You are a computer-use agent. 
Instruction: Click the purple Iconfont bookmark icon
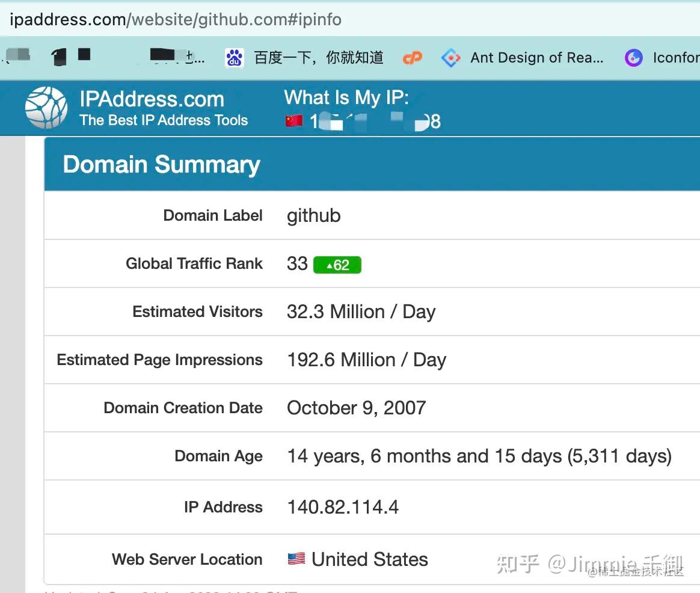point(633,58)
